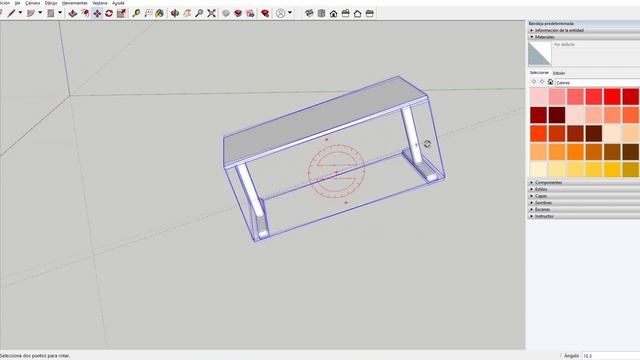Click the Zoom Extents tool
Viewport: 640px width, 360px height.
211,13
